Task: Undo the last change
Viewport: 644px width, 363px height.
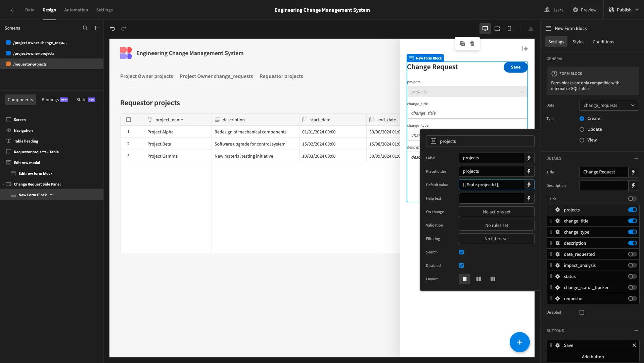Action: click(112, 29)
